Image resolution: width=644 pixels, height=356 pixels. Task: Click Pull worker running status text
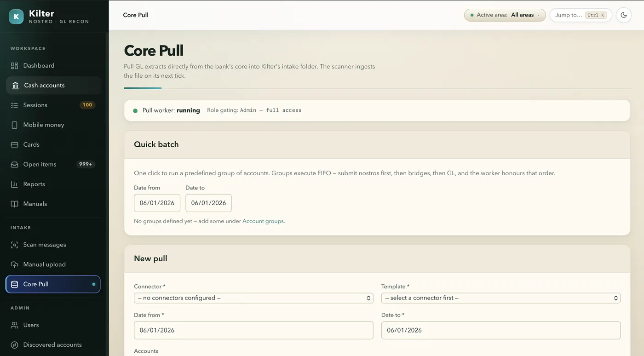tap(171, 110)
